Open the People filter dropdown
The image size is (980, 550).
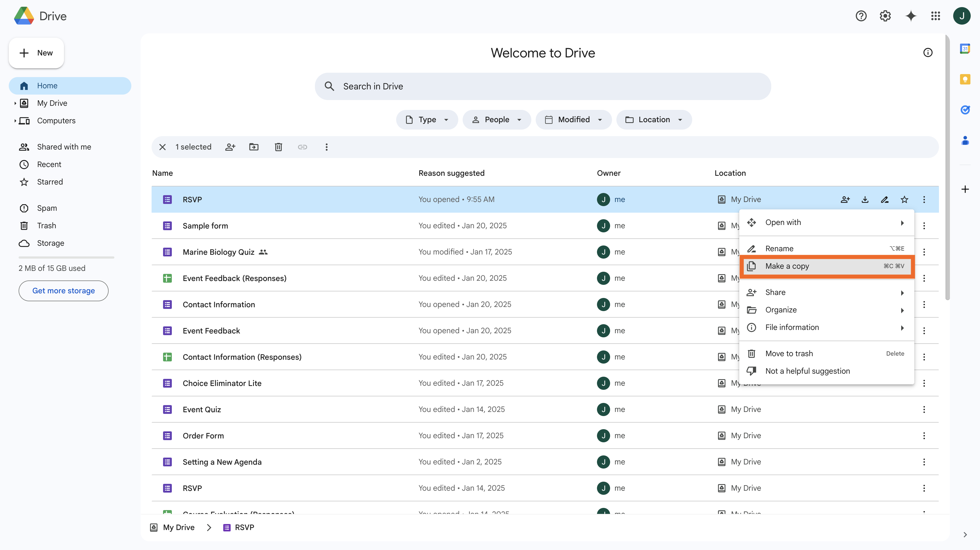[x=497, y=120]
